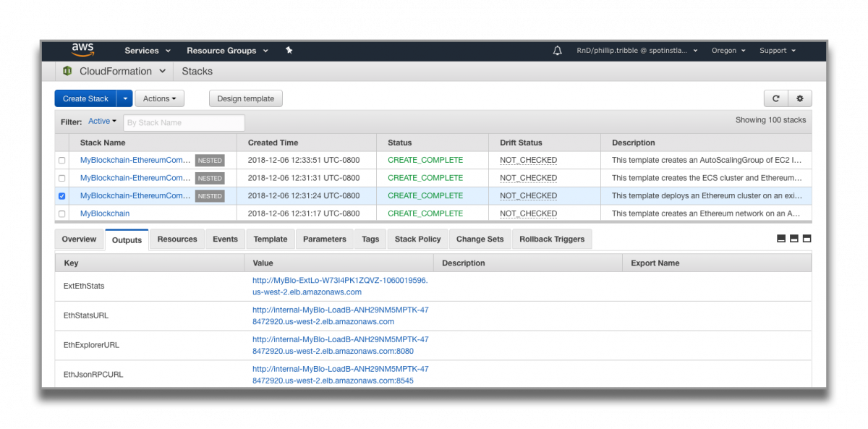868x429 pixels.
Task: Open the Events tab
Action: (x=225, y=239)
